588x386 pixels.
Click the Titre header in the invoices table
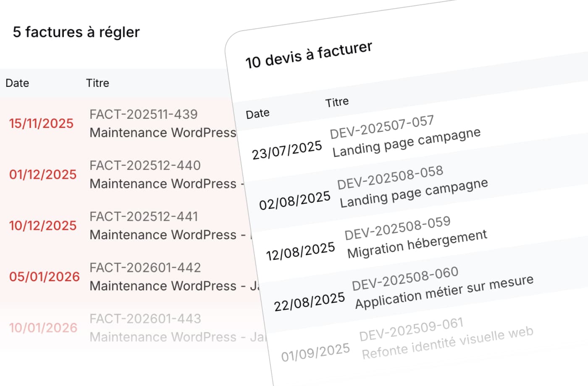tap(97, 83)
